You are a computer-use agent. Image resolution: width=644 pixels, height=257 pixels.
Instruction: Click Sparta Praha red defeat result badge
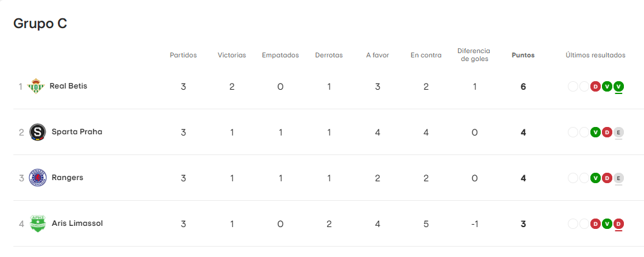tap(607, 132)
